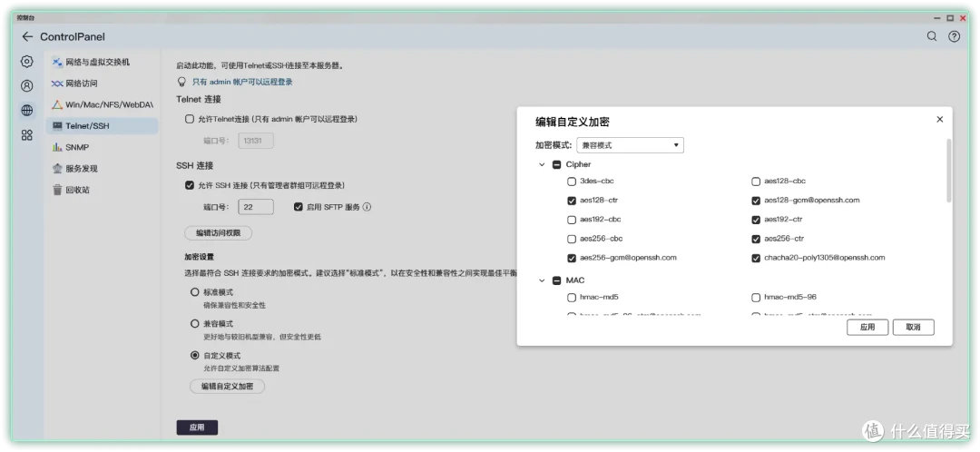Select the applications grid sidebar icon

(27, 135)
